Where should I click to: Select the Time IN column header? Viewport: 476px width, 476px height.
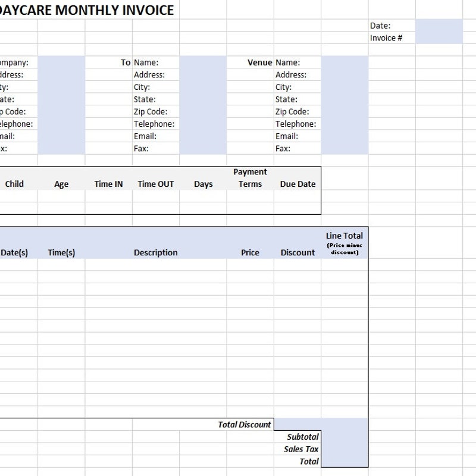tap(107, 184)
